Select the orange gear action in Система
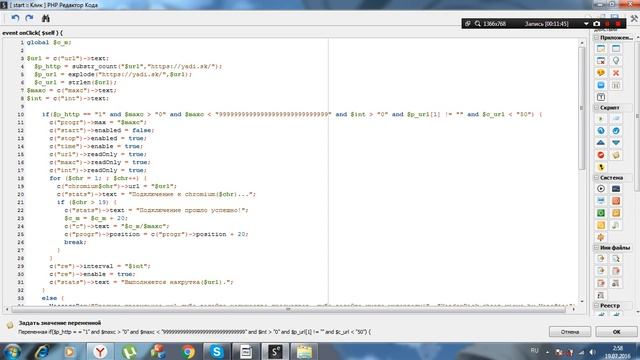The image size is (640, 360). point(601,237)
